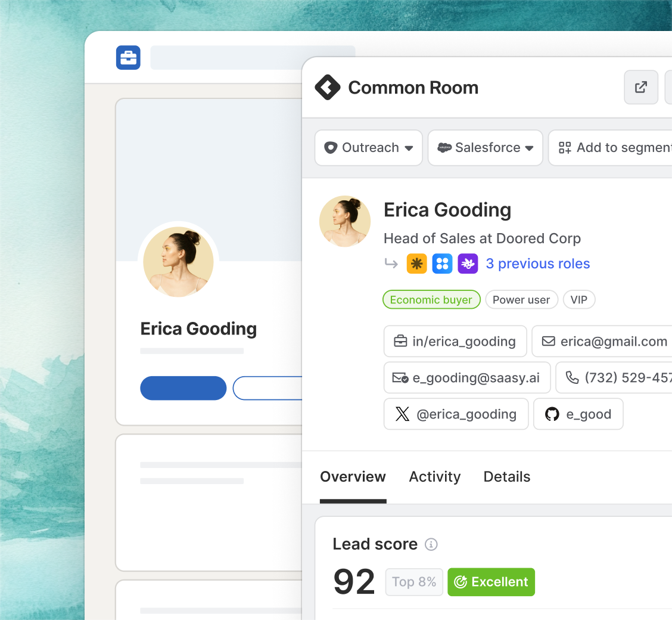Click the search bar in background window
672x620 pixels.
pos(253,57)
